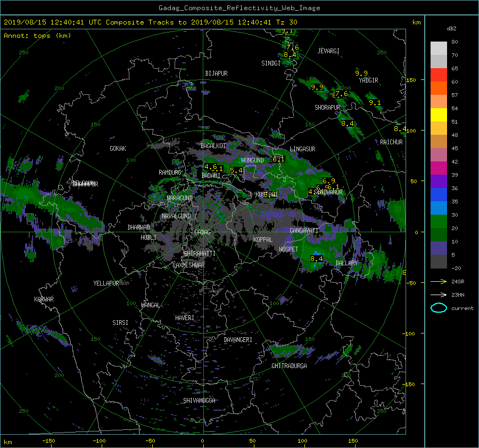
Task: Click the 6.9 storm top value above SINDHANUR
Action: pos(329,181)
